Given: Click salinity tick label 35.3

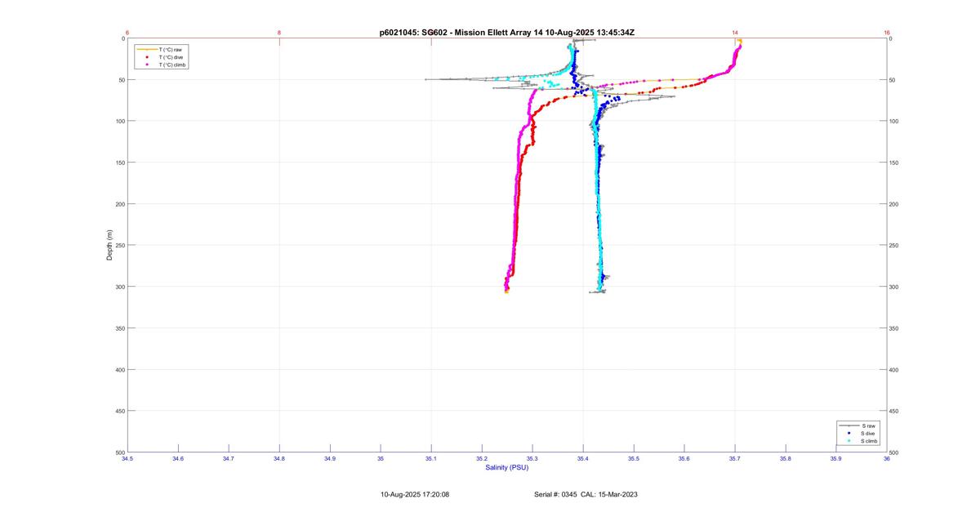Looking at the screenshot, I should [x=532, y=459].
